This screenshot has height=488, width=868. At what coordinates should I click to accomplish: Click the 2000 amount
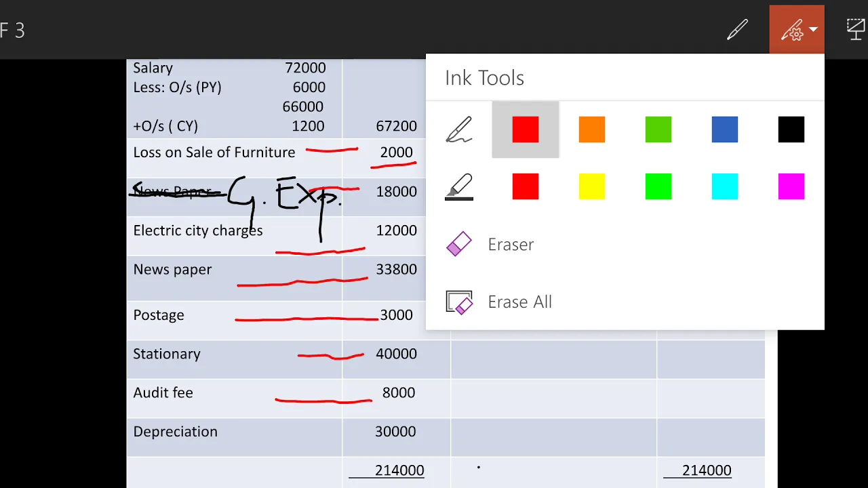tap(396, 152)
